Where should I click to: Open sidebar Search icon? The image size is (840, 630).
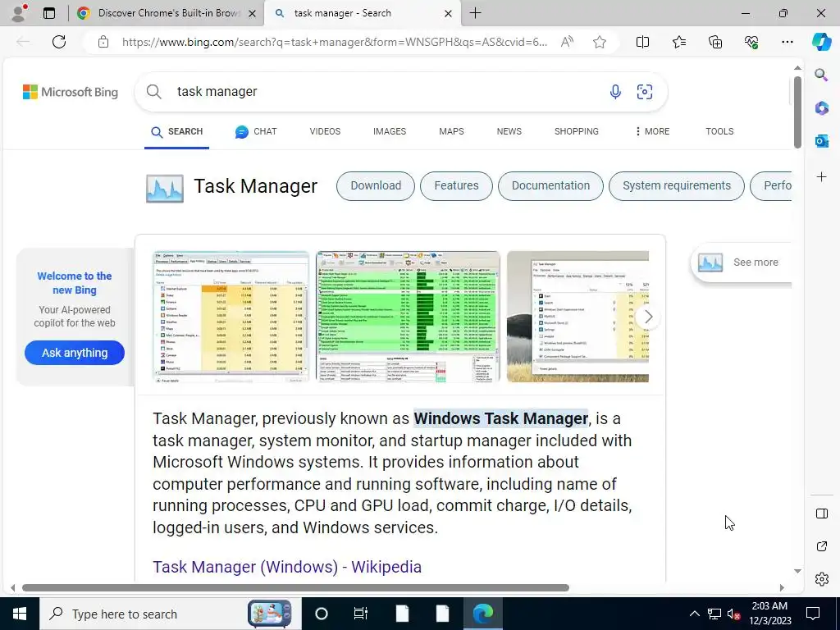click(821, 75)
